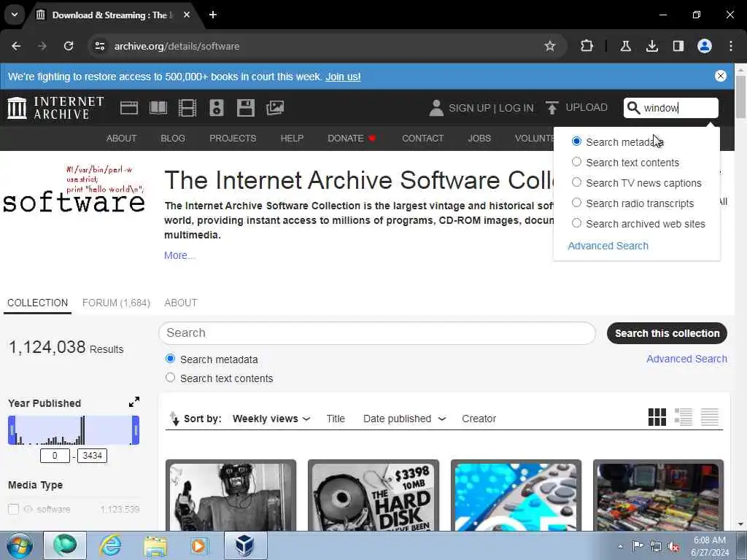
Task: Switch to the collection ABOUT tab
Action: (x=181, y=303)
